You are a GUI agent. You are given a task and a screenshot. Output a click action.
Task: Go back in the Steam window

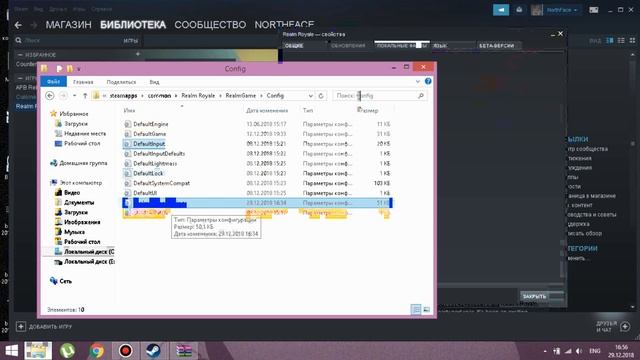click(18, 25)
